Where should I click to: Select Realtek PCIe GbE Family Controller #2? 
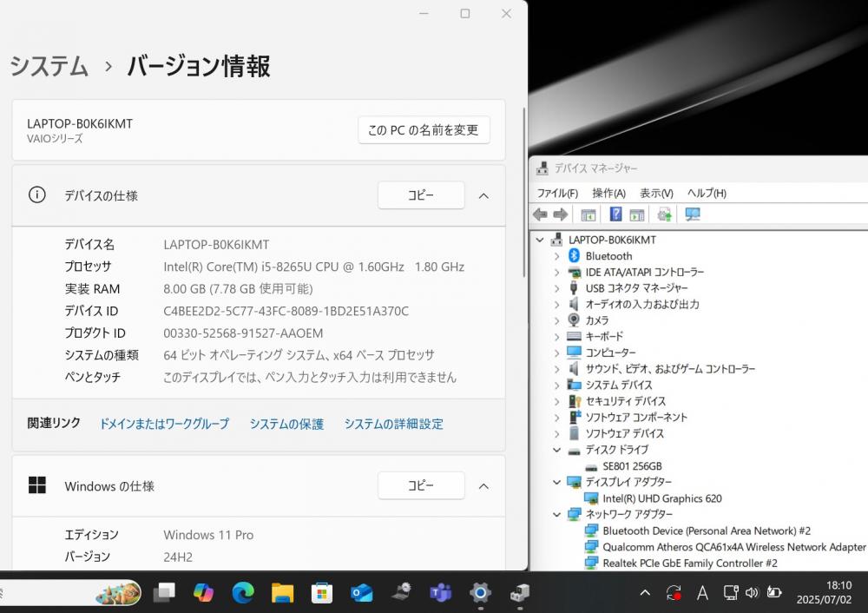point(689,564)
